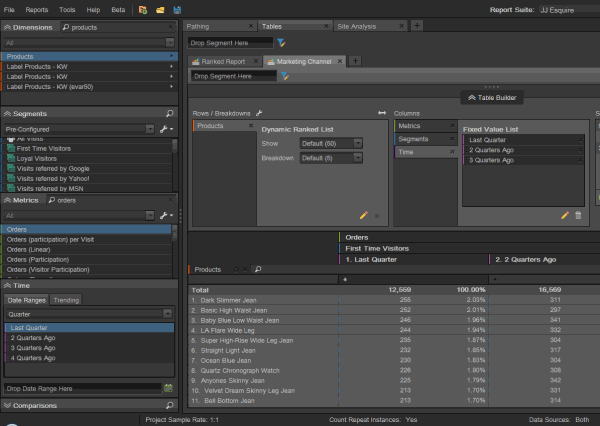Switch to the Trending tab
Screen dimensions: 600x426
coord(66,299)
